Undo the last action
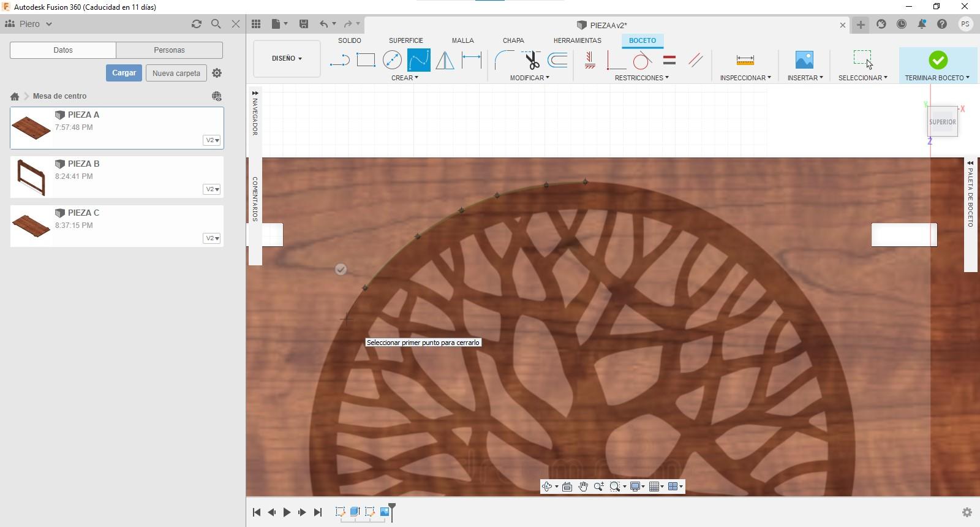The image size is (980, 527). point(323,24)
